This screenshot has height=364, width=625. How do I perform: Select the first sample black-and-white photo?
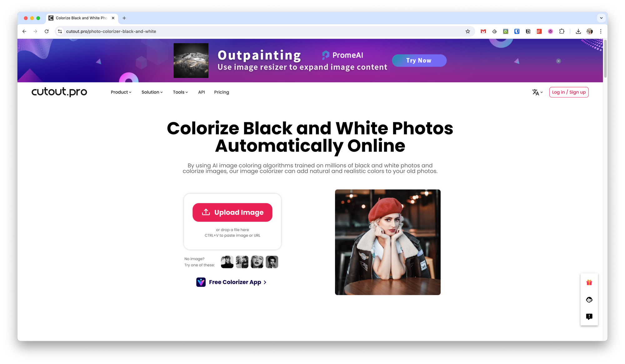(x=227, y=262)
